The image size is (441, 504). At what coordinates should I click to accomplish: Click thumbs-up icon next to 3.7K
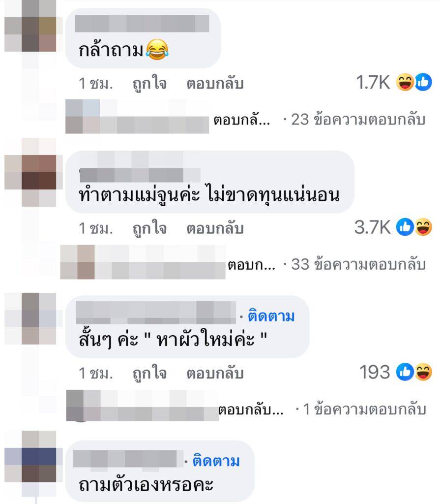tap(405, 227)
